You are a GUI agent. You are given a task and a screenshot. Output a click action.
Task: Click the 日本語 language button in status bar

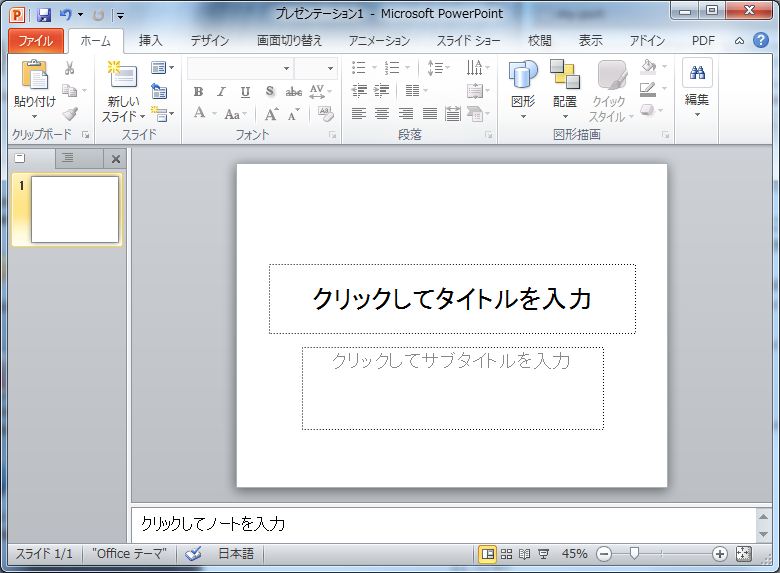(x=236, y=554)
